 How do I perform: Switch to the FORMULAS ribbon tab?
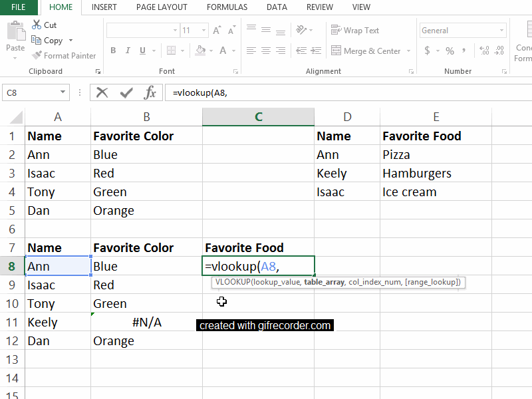tap(227, 7)
